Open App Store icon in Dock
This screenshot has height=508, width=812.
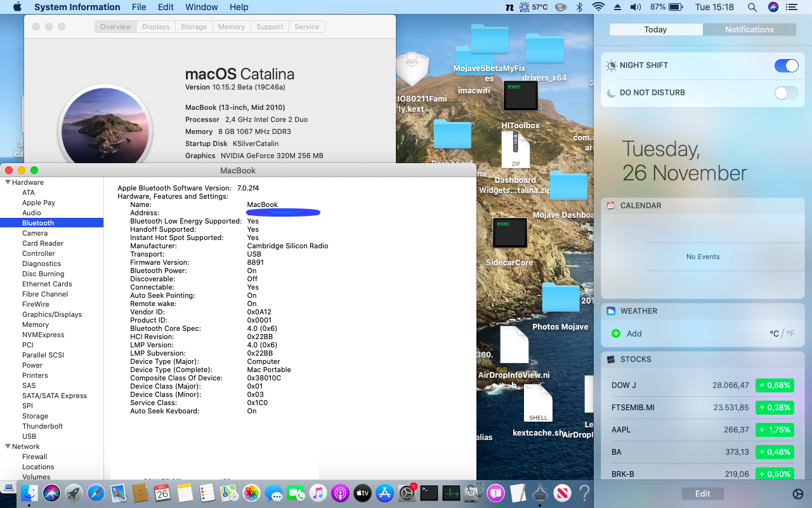pos(384,493)
